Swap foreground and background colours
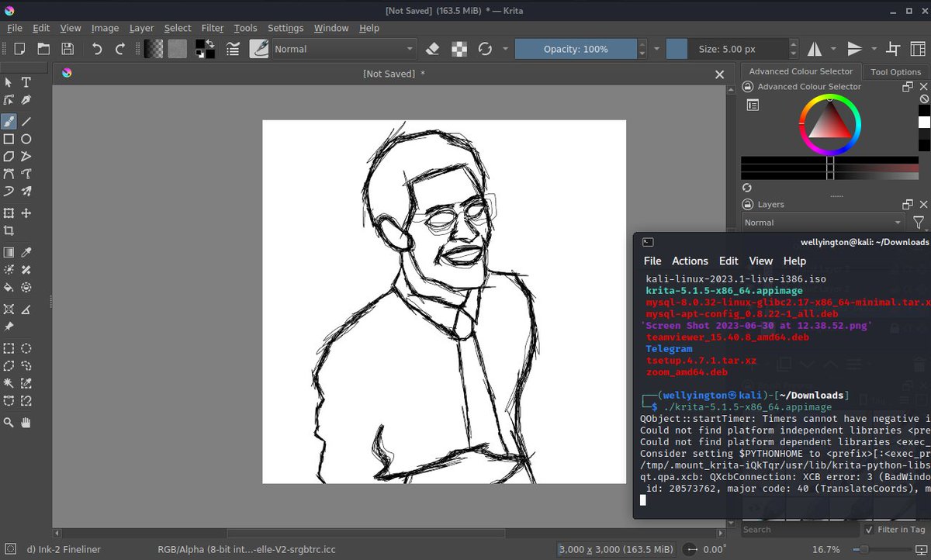 [x=210, y=43]
